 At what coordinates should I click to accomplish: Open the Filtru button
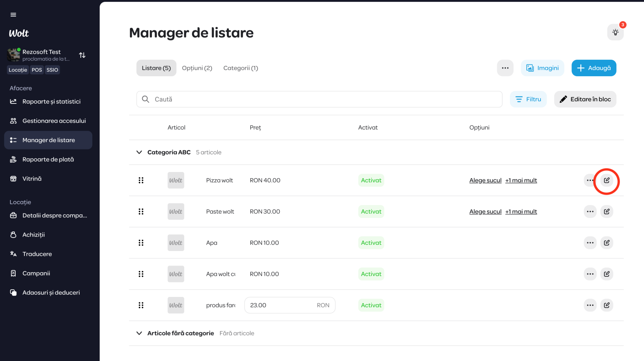[x=528, y=99]
